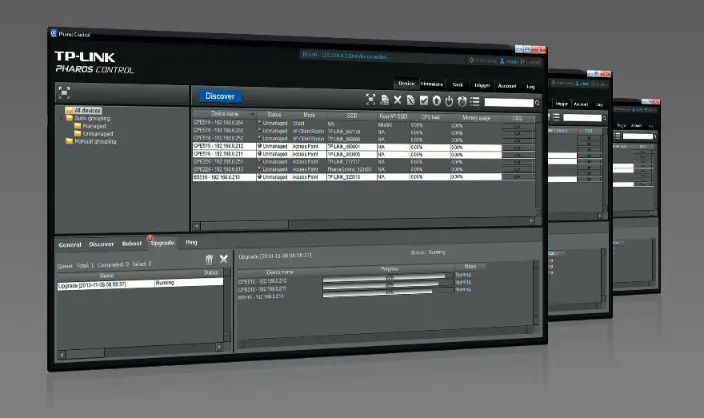The image size is (704, 418).
Task: Open the Upgrade tab with the red badge
Action: tap(162, 242)
